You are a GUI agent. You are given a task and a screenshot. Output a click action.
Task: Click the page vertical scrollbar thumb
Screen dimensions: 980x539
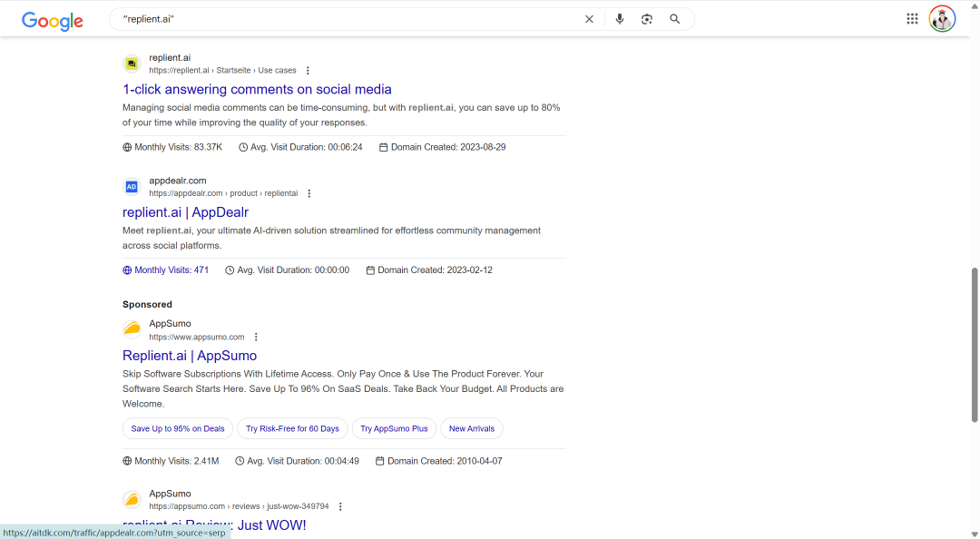(974, 345)
